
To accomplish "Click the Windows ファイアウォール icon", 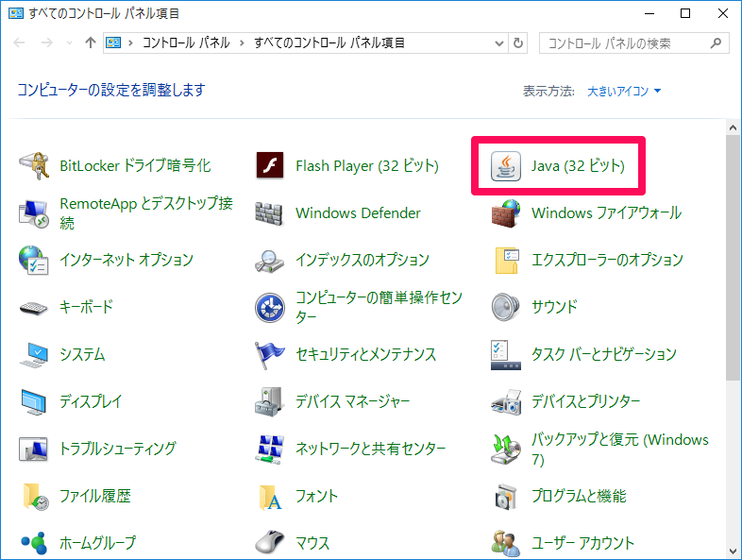I will coord(506,213).
